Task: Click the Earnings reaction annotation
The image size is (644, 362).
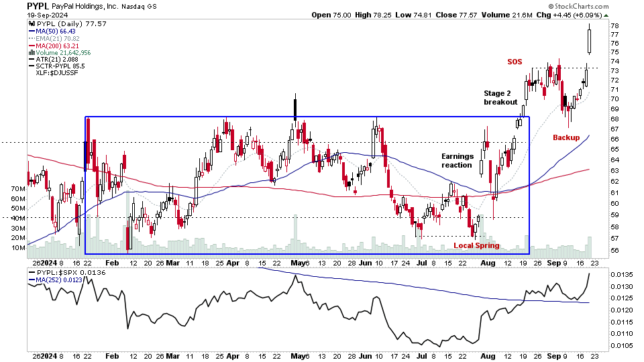Action: 457,160
